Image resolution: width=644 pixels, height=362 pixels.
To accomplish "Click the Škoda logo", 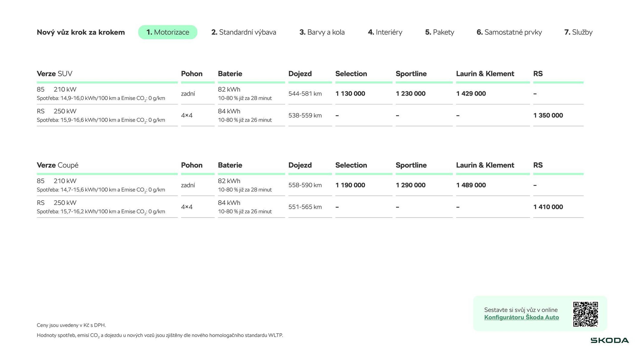I will pyautogui.click(x=610, y=340).
